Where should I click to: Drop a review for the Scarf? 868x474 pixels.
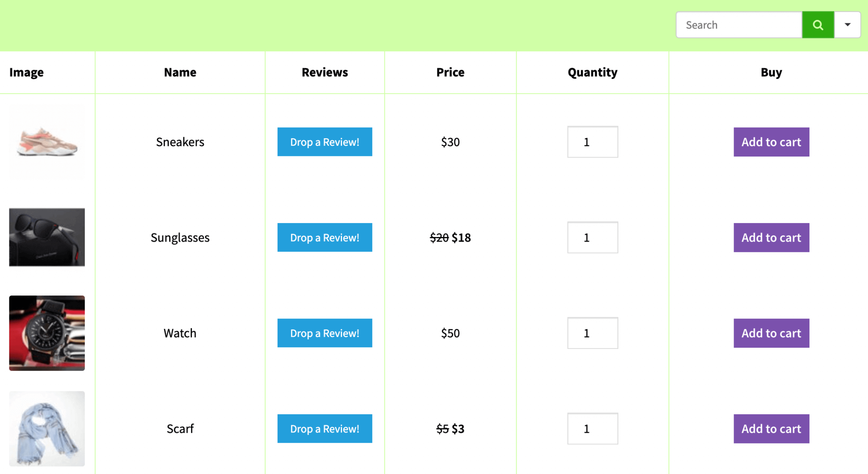tap(325, 429)
